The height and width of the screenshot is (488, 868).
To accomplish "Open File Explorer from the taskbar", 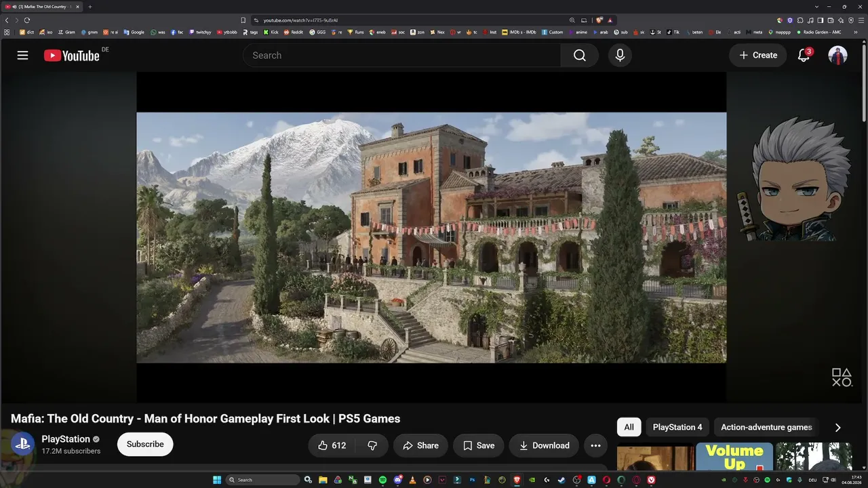I will coord(323,480).
